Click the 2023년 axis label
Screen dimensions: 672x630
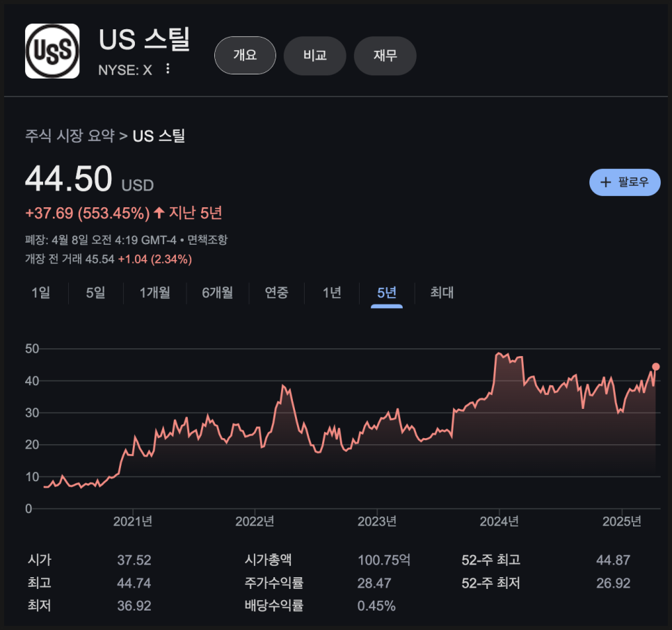pos(377,522)
